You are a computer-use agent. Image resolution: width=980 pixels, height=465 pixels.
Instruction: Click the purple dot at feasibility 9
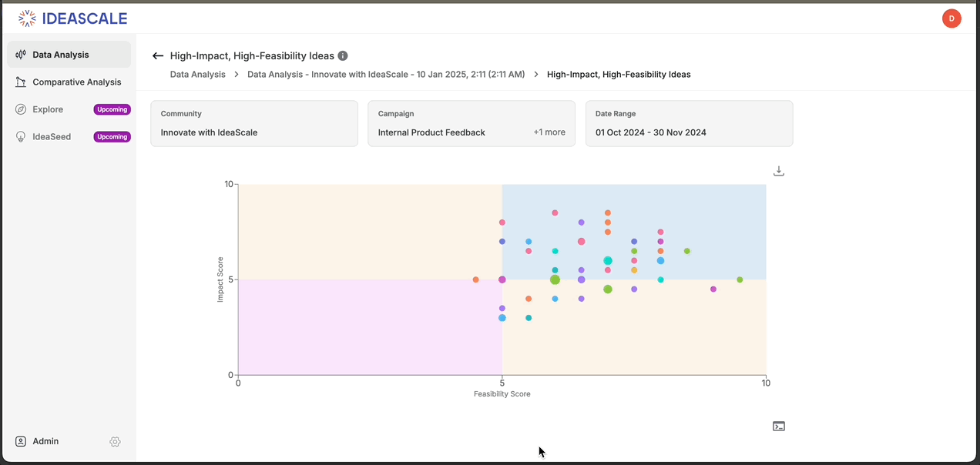pos(713,289)
